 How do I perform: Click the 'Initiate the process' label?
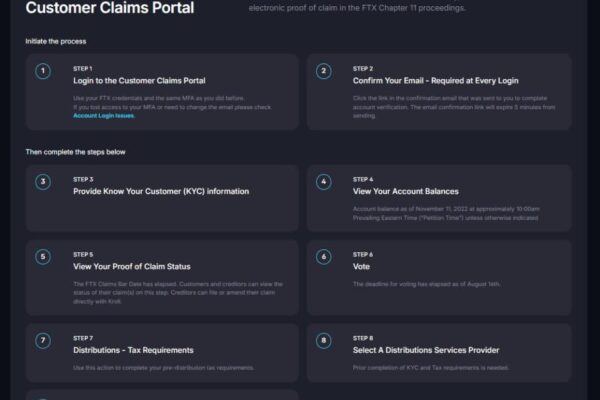coord(56,41)
